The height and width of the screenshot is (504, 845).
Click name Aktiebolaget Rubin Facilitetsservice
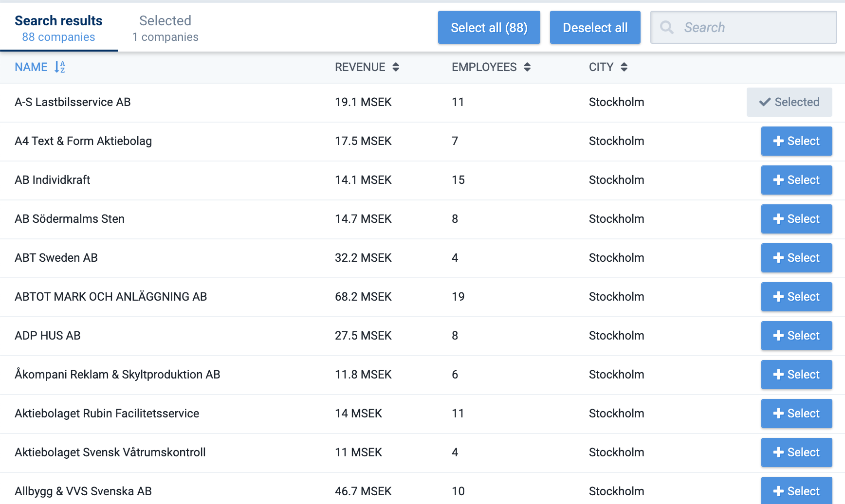107,414
